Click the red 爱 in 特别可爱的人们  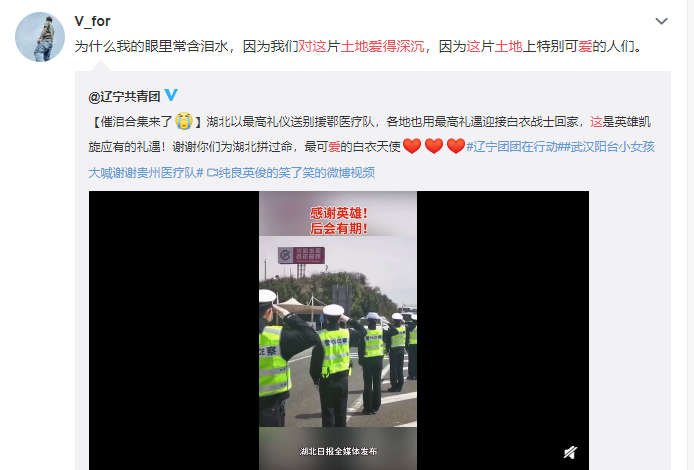pos(585,46)
